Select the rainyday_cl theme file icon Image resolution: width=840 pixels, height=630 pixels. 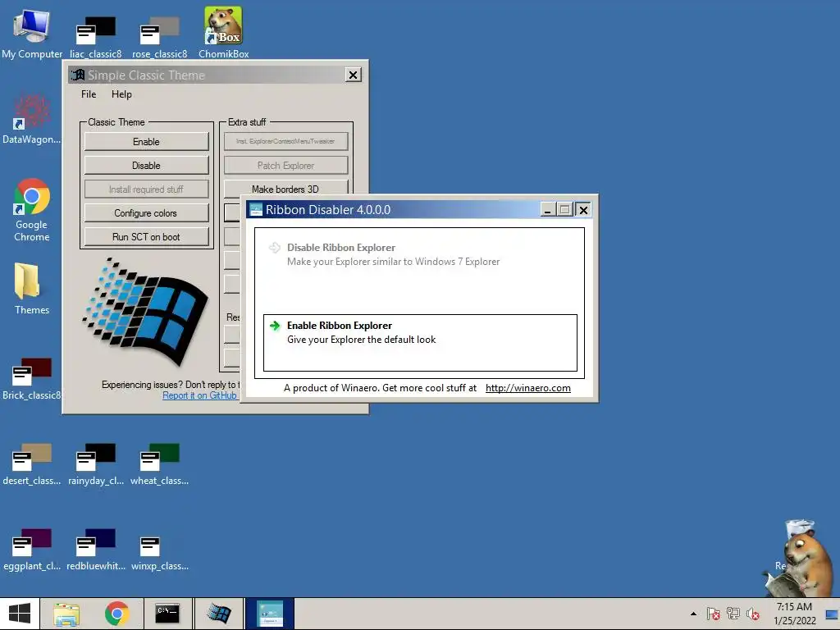click(x=95, y=464)
